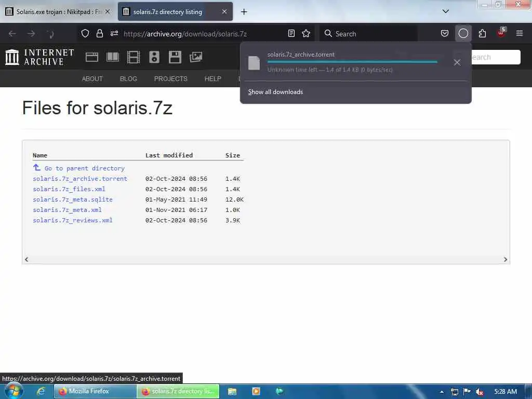Open solaris.7z_meta.xml link

(x=67, y=210)
